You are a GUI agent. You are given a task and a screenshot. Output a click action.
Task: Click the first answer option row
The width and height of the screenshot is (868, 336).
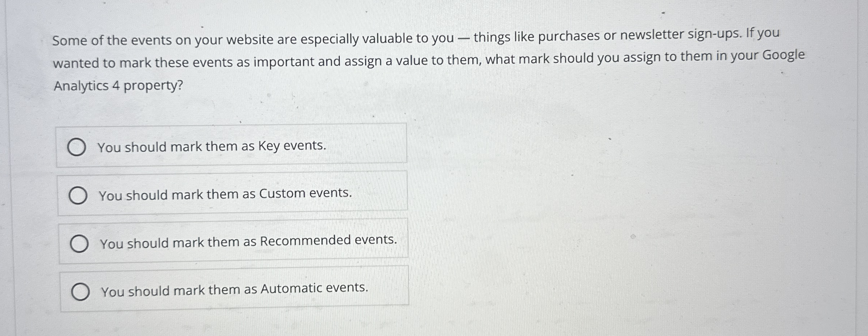232,146
